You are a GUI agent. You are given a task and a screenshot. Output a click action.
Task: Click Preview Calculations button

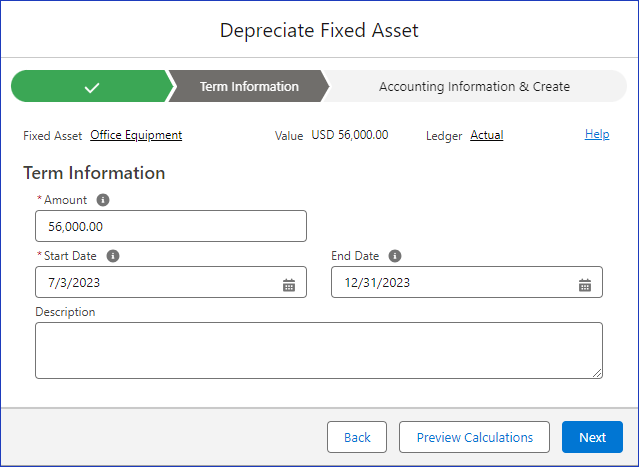pyautogui.click(x=474, y=437)
